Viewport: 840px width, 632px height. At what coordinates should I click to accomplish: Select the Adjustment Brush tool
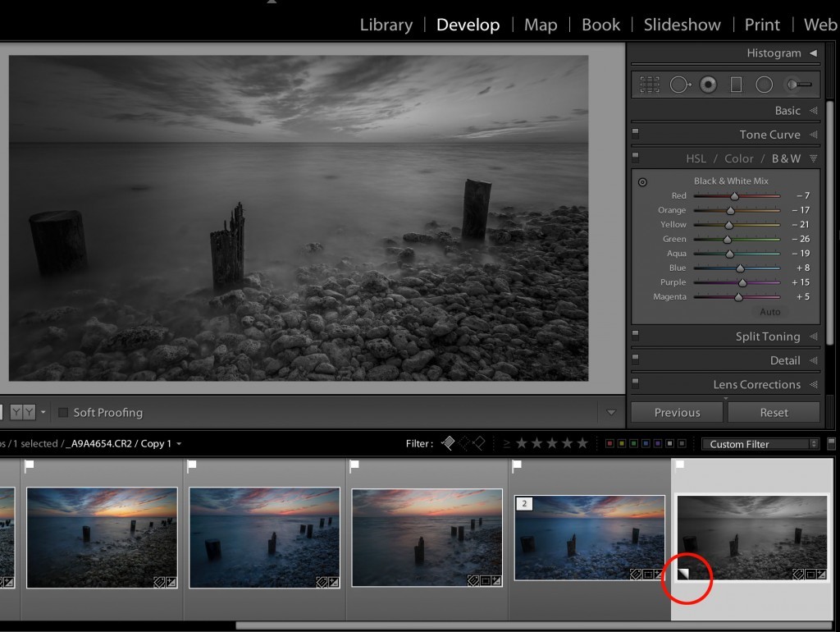point(796,84)
